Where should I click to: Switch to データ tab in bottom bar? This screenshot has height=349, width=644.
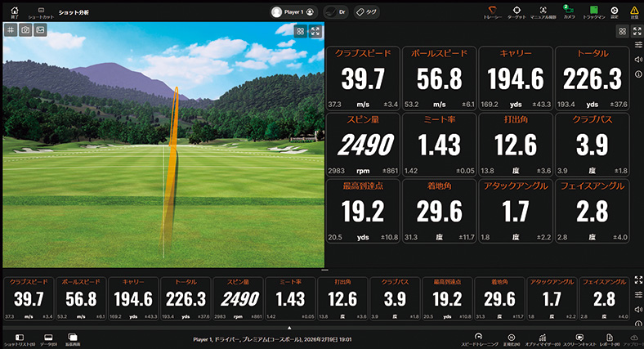(48, 338)
